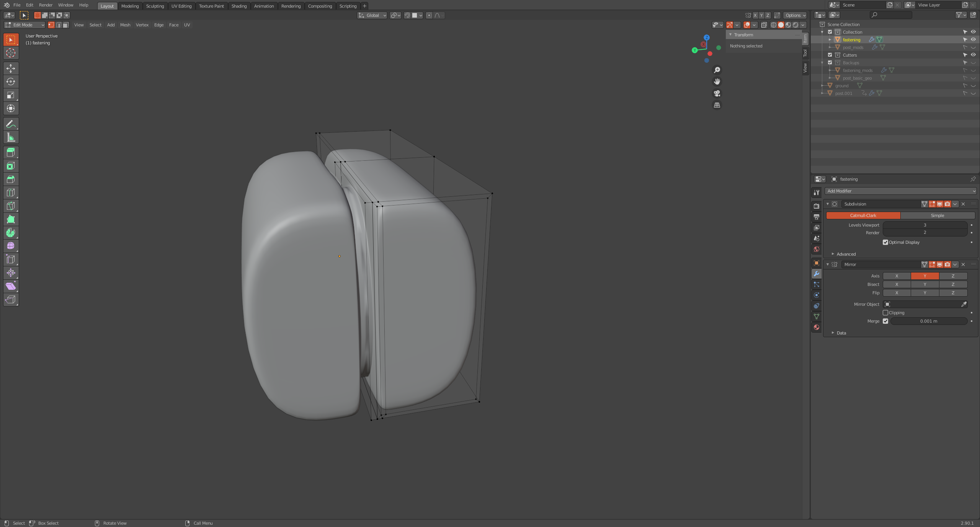
Task: Activate the Rotate tool
Action: (x=11, y=82)
